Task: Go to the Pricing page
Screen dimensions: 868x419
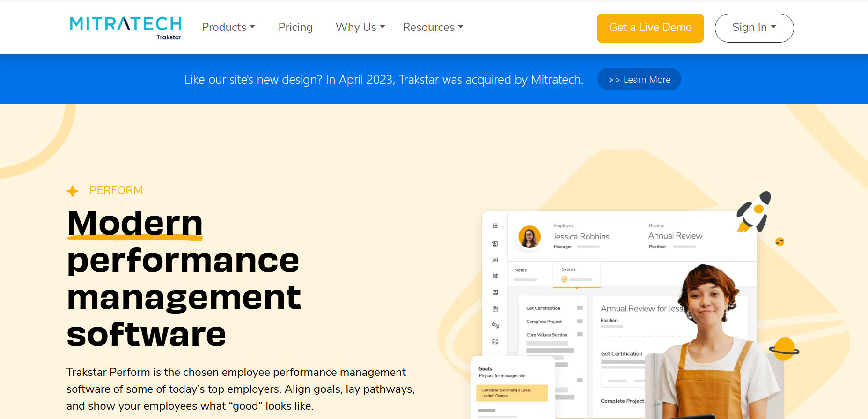Action: [295, 27]
